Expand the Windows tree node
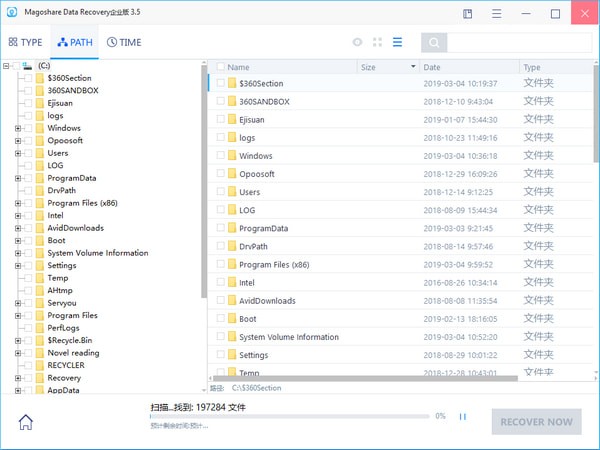600x450 pixels. click(x=18, y=128)
